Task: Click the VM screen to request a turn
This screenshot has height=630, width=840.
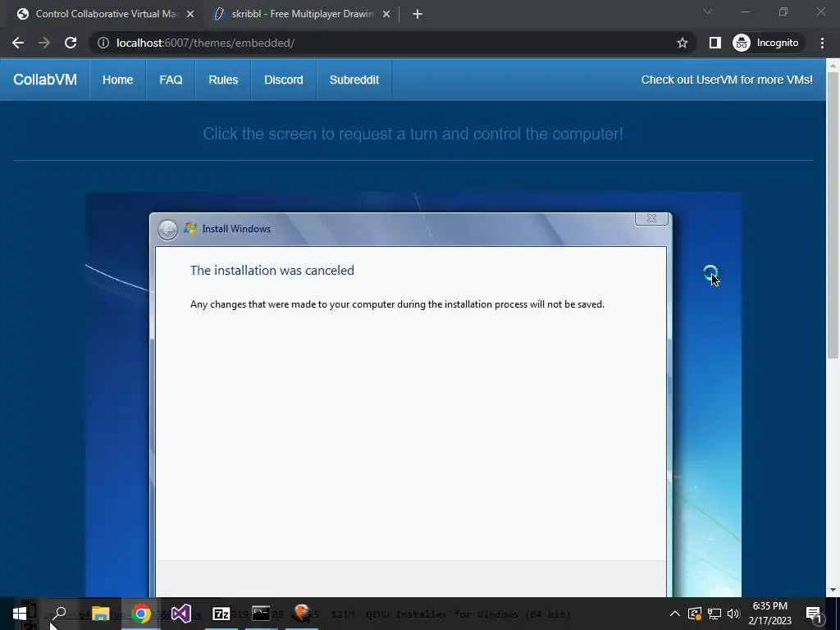Action: tap(413, 395)
